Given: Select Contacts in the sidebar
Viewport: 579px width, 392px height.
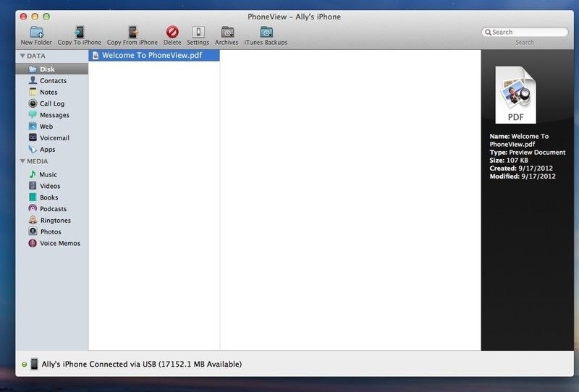Looking at the screenshot, I should (53, 81).
